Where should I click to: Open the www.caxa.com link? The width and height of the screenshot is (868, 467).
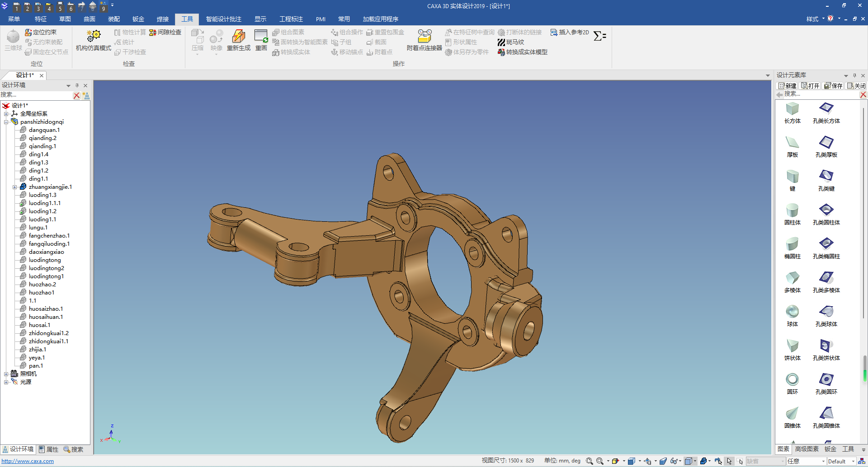click(28, 461)
